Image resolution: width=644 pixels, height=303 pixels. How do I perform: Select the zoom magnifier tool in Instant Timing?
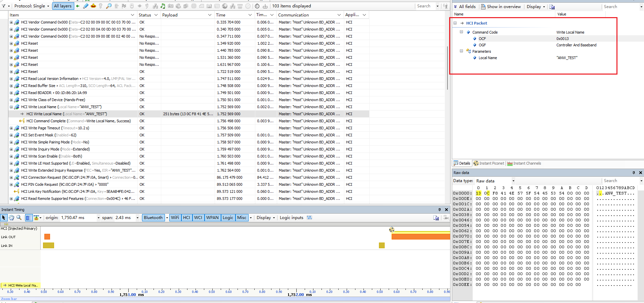19,218
